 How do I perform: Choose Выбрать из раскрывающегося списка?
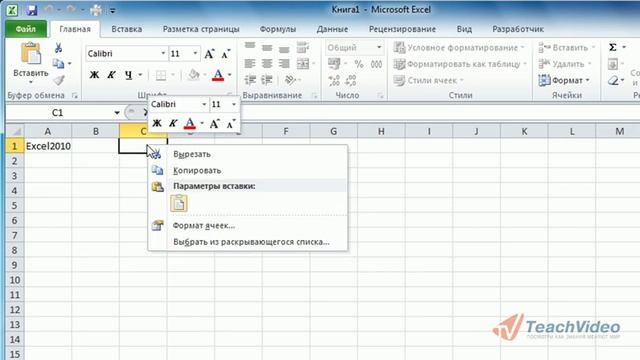(x=247, y=242)
